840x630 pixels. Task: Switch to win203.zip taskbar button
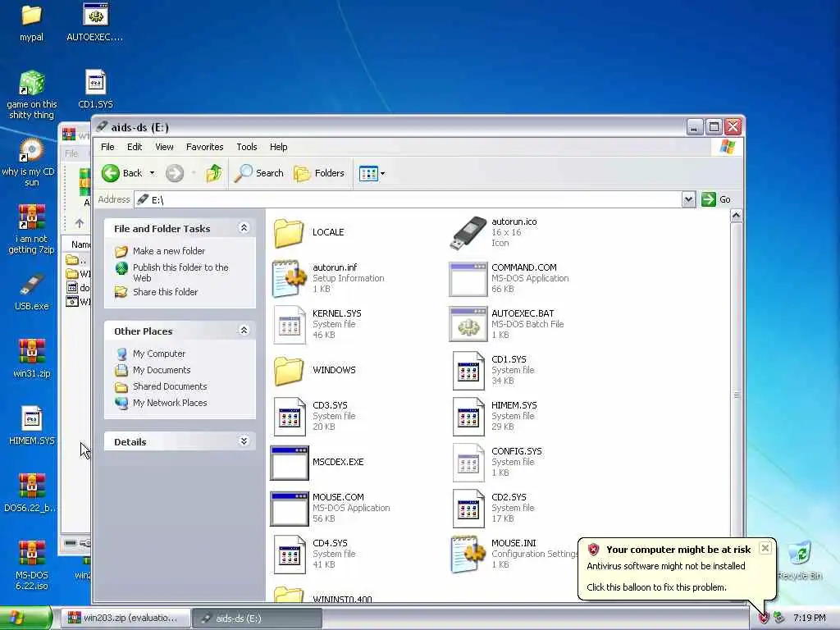click(126, 618)
